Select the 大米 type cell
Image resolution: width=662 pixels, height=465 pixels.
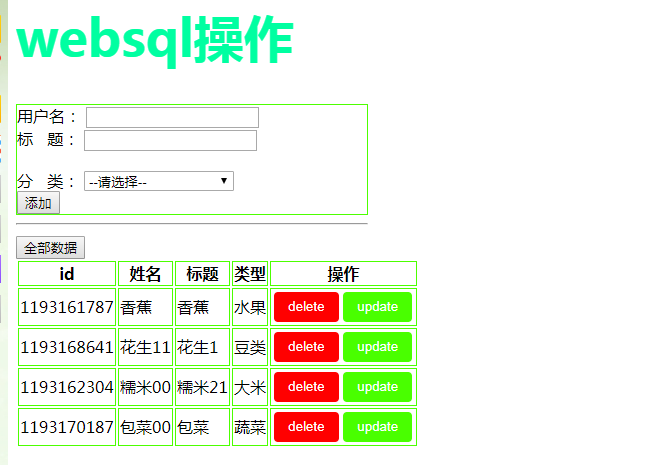250,387
